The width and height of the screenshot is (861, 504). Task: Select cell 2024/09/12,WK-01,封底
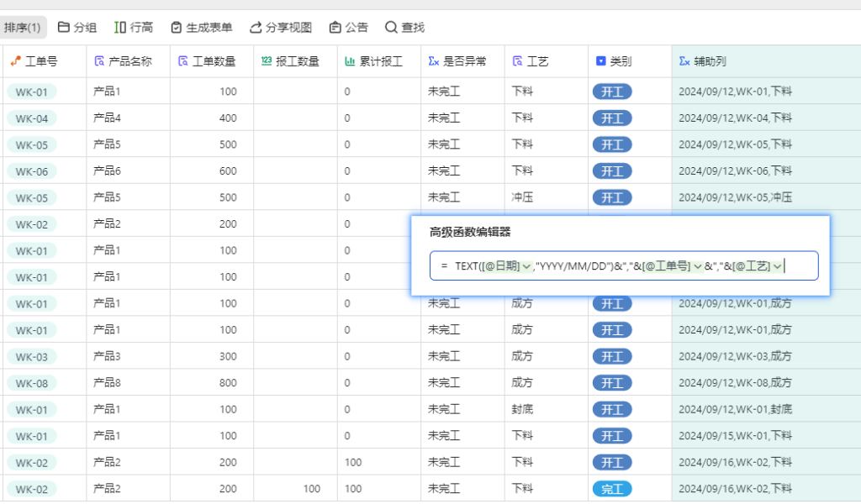[x=767, y=409]
